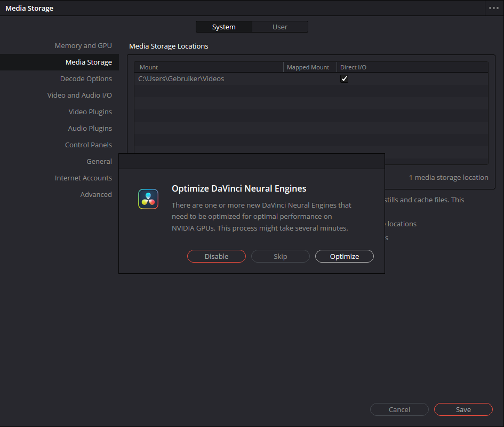Switch to the System tab
The image size is (504, 427).
(223, 27)
